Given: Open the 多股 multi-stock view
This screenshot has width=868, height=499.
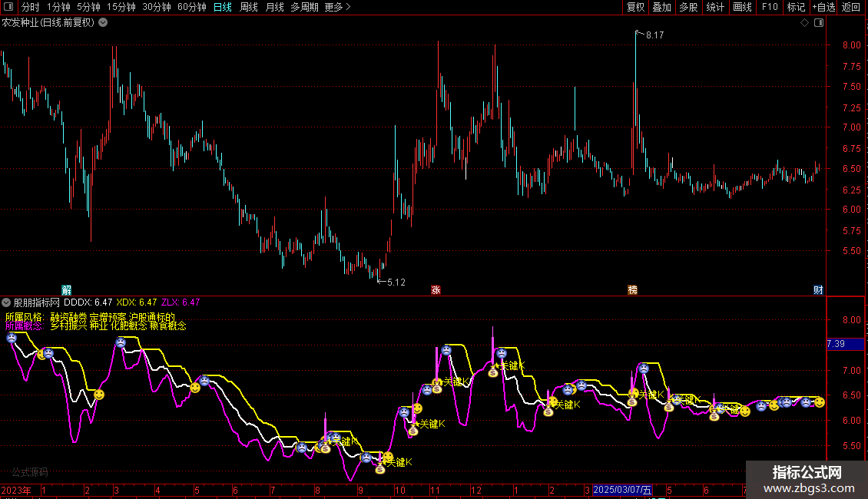Looking at the screenshot, I should coord(688,7).
